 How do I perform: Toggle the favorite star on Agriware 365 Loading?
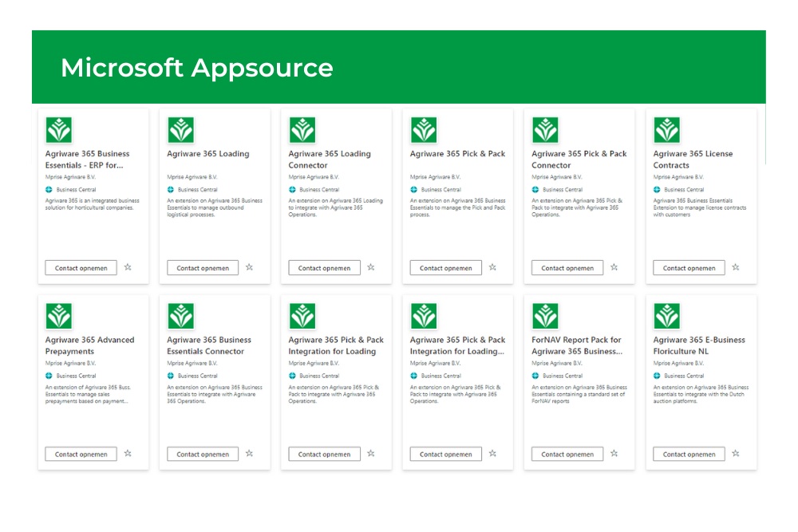[249, 267]
